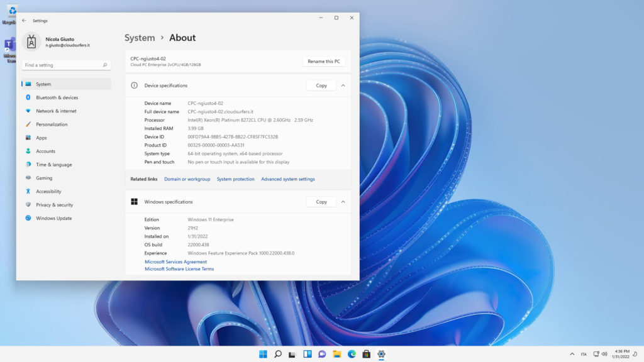
Task: Select the full device name CPC-ngiusto4-02.cloudsurfers.it
Action: tap(220, 112)
